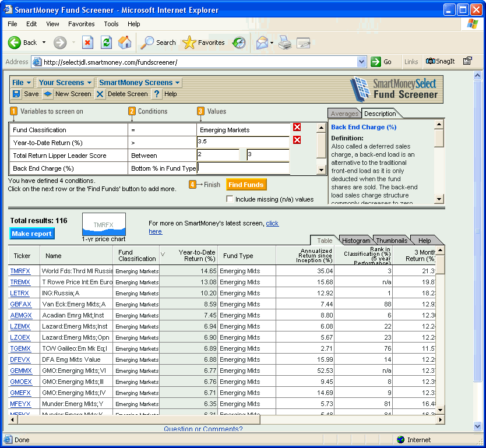Open the Question or Comments link
The image size is (486, 448).
click(203, 428)
